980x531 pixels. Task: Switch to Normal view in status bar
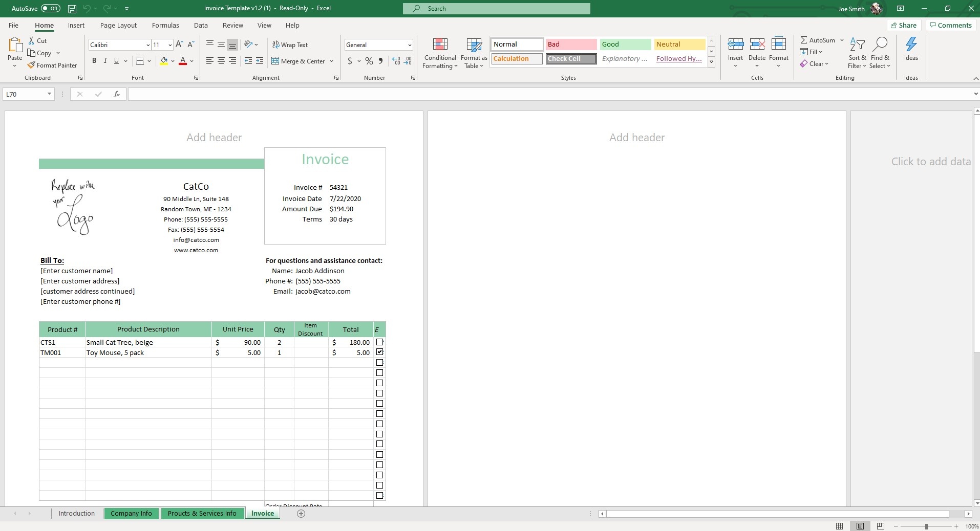(839, 526)
